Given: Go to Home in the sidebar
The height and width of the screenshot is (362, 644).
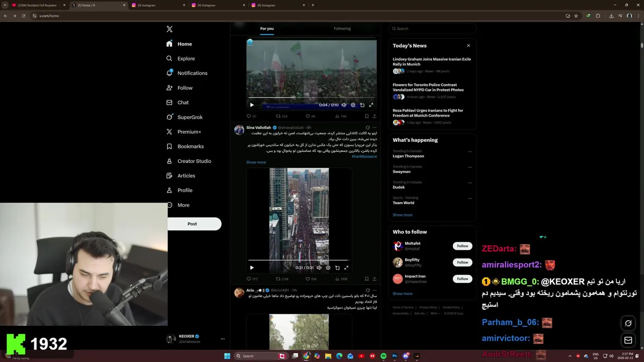Looking at the screenshot, I should tap(179, 44).
